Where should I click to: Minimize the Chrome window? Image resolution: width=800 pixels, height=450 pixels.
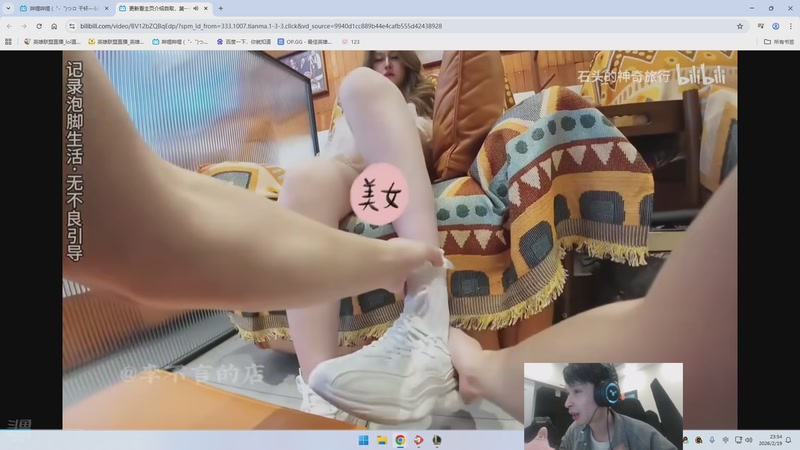point(752,8)
